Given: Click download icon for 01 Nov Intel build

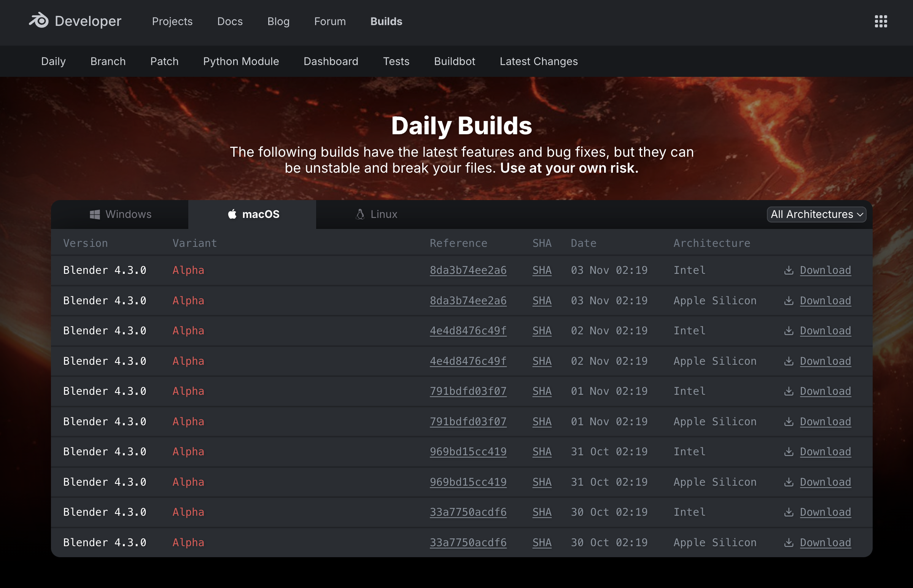Looking at the screenshot, I should tap(789, 391).
